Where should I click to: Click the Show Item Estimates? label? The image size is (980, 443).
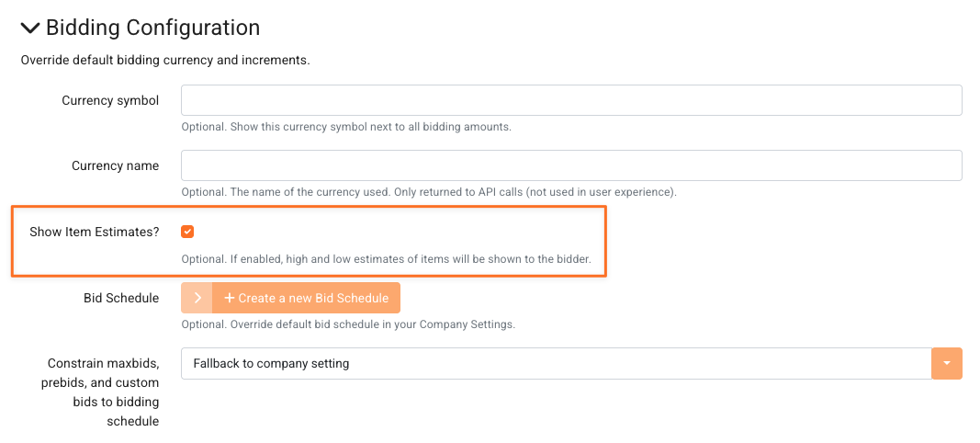pos(94,232)
